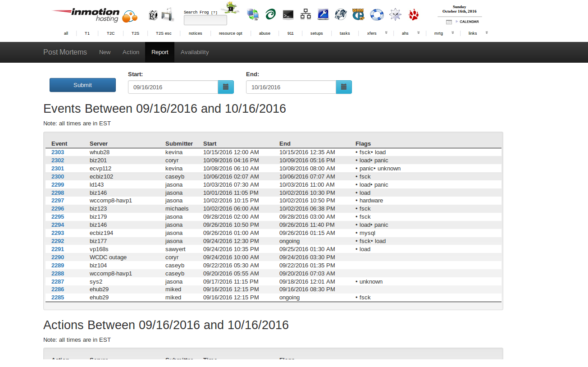Click the InMotion Hosting logo
Viewport: 588px width, 367px height.
point(86,15)
